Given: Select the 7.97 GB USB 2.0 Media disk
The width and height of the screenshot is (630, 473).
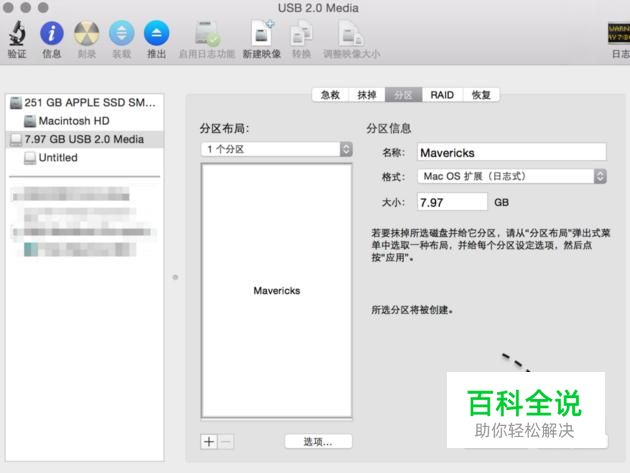Looking at the screenshot, I should point(84,139).
